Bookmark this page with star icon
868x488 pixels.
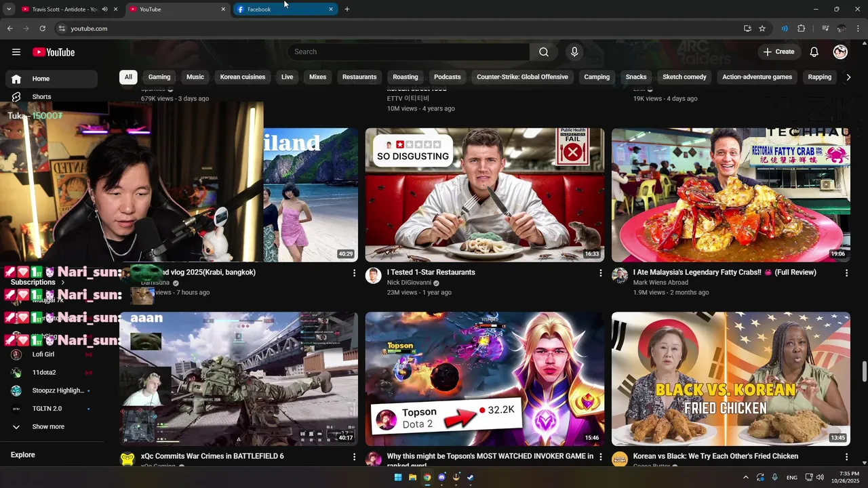tap(762, 28)
